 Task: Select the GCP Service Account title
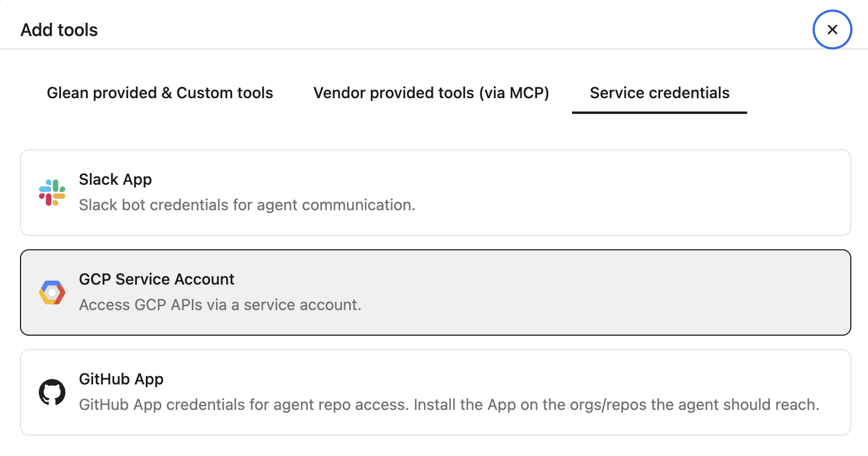157,279
